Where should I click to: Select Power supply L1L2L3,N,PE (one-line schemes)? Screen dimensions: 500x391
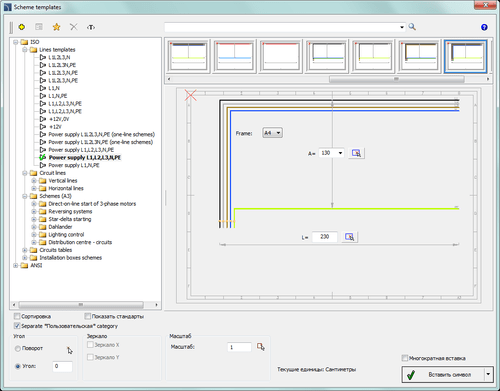(x=97, y=134)
